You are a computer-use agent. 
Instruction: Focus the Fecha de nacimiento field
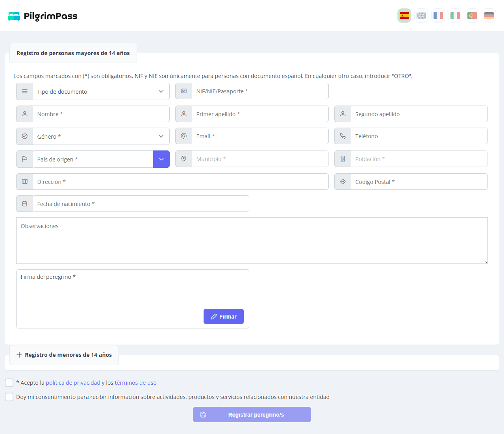[x=141, y=204]
